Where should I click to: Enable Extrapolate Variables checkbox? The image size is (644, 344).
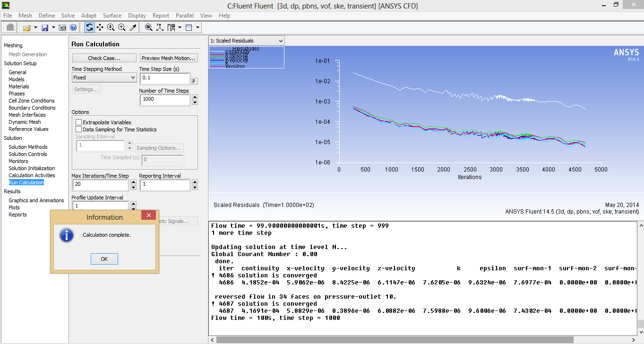[x=79, y=122]
